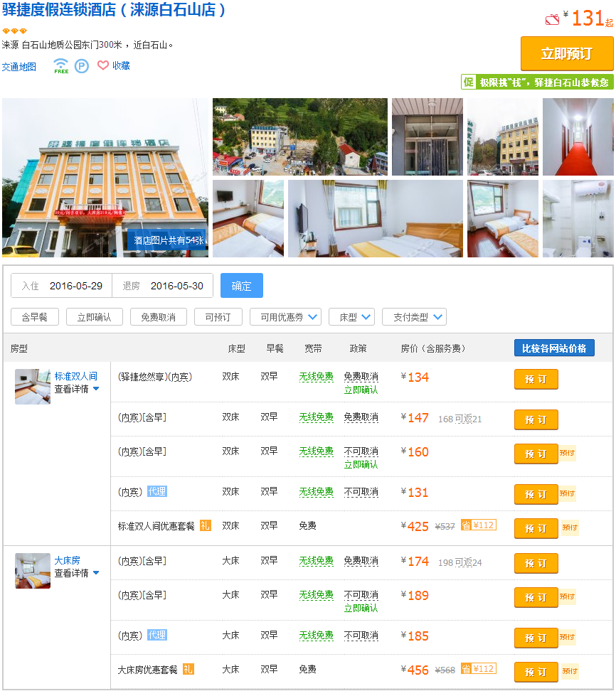Click the 礼 gift badge on 标准双人间优惠套餐
Image resolution: width=616 pixels, height=696 pixels.
tap(205, 525)
